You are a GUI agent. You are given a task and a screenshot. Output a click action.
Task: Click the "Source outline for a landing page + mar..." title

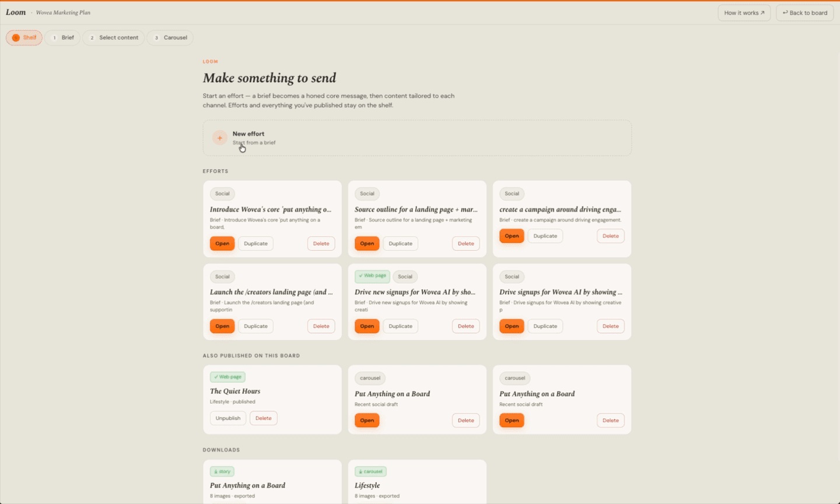pyautogui.click(x=416, y=209)
